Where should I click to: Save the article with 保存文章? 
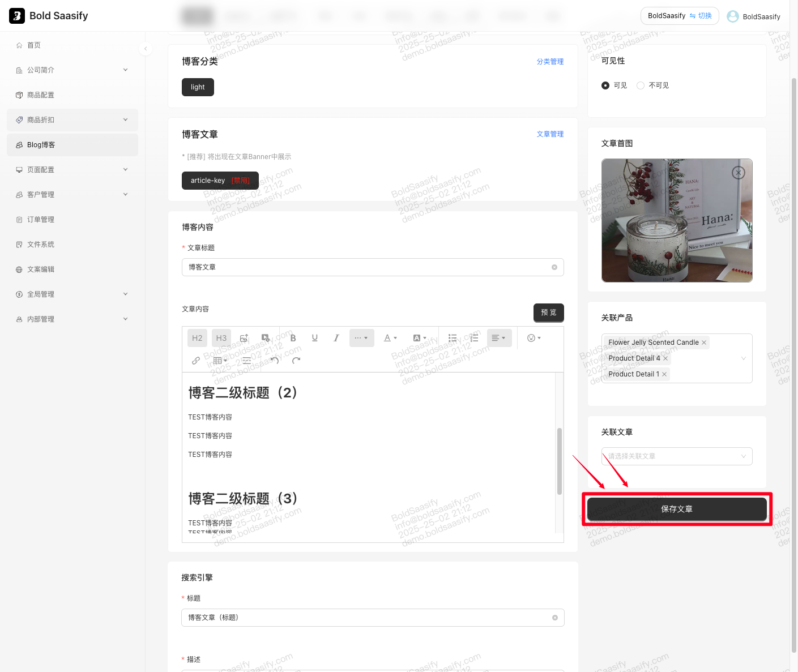pyautogui.click(x=677, y=509)
